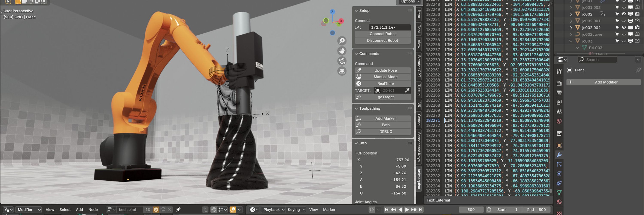The width and height of the screenshot is (644, 215).
Task: Open the Tool properties tab icon
Action: (x=559, y=72)
